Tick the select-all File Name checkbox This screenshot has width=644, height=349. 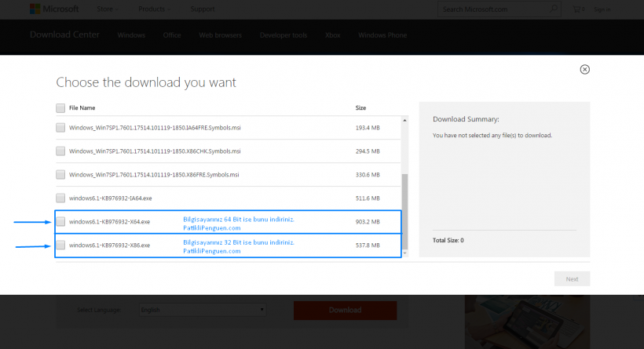coord(60,108)
